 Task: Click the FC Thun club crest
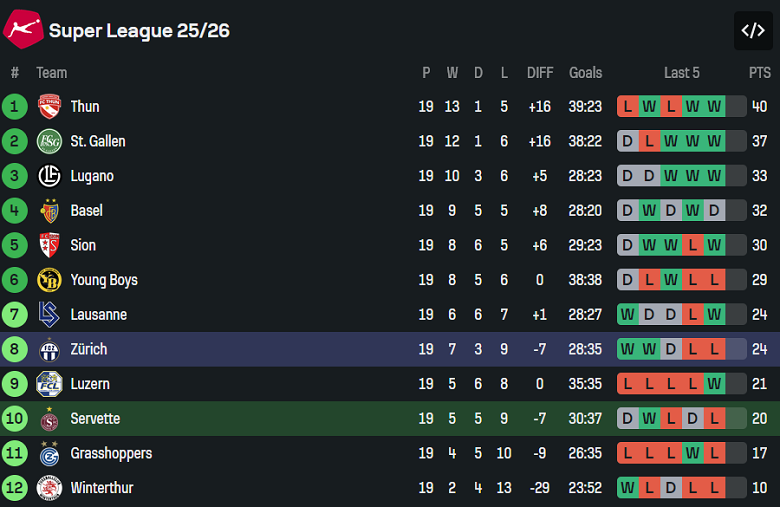point(49,107)
